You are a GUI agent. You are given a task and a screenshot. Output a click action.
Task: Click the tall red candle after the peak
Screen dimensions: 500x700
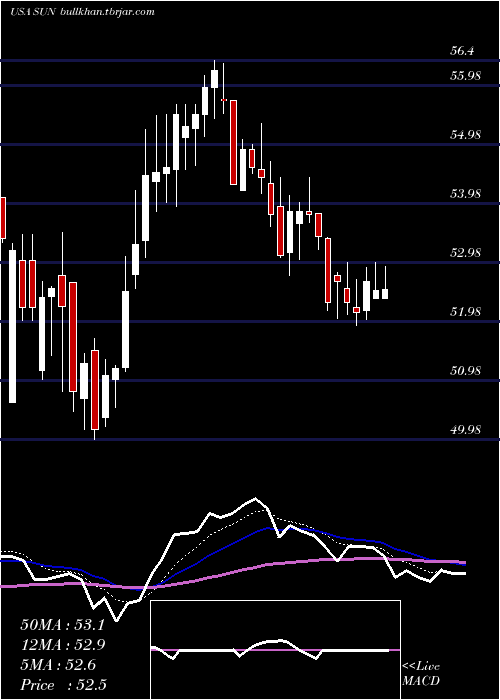233,142
